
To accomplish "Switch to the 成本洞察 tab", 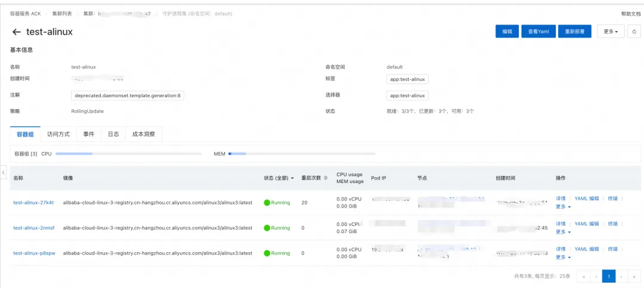I will coord(144,134).
